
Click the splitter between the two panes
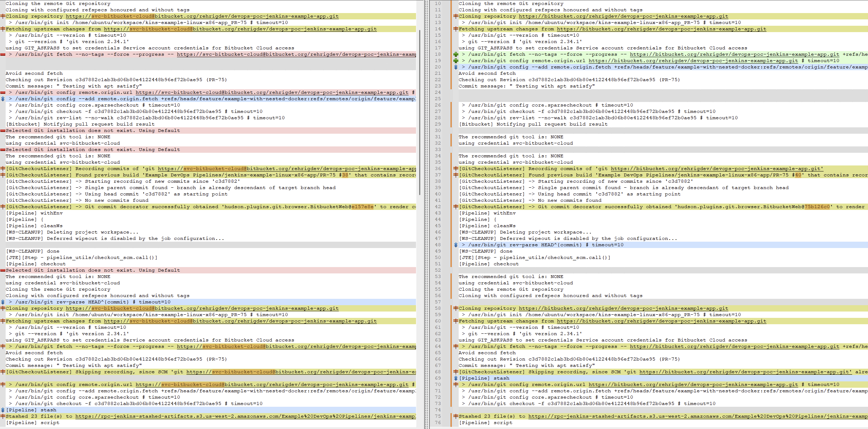click(x=427, y=214)
